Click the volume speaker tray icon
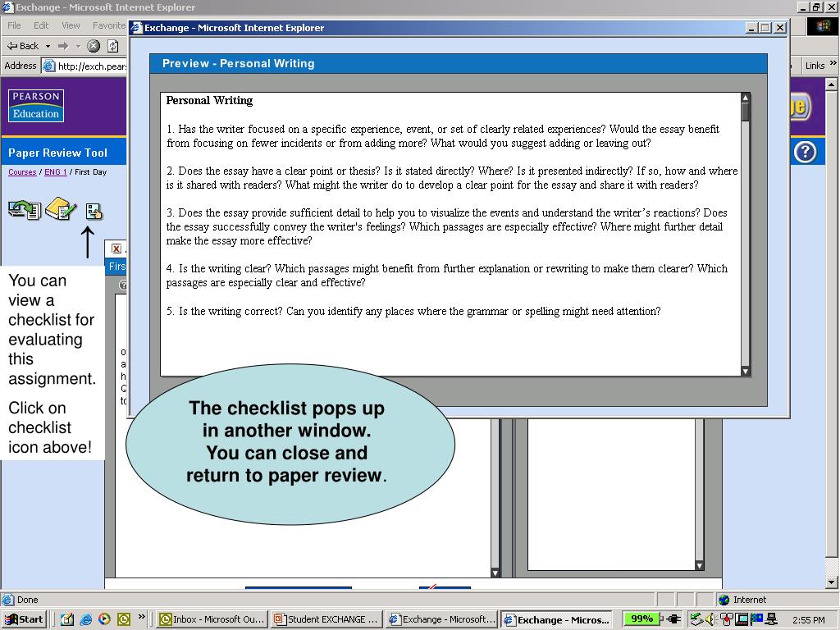The width and height of the screenshot is (840, 630). pyautogui.click(x=711, y=619)
